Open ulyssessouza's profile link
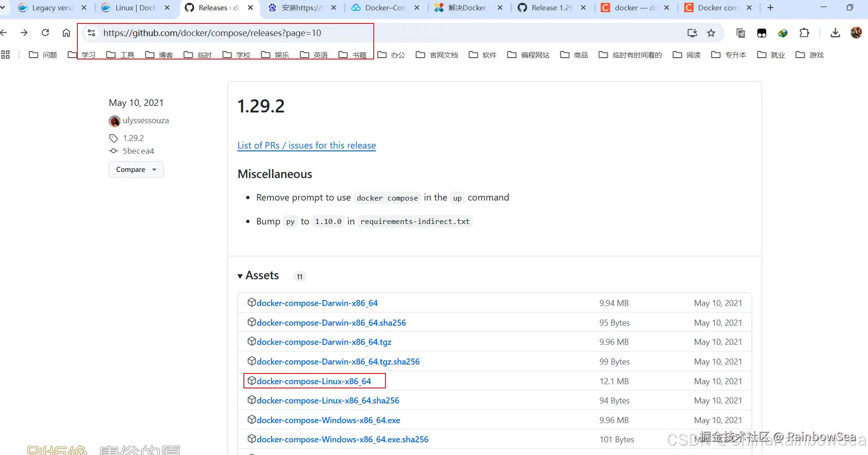The image size is (868, 455). tap(146, 120)
